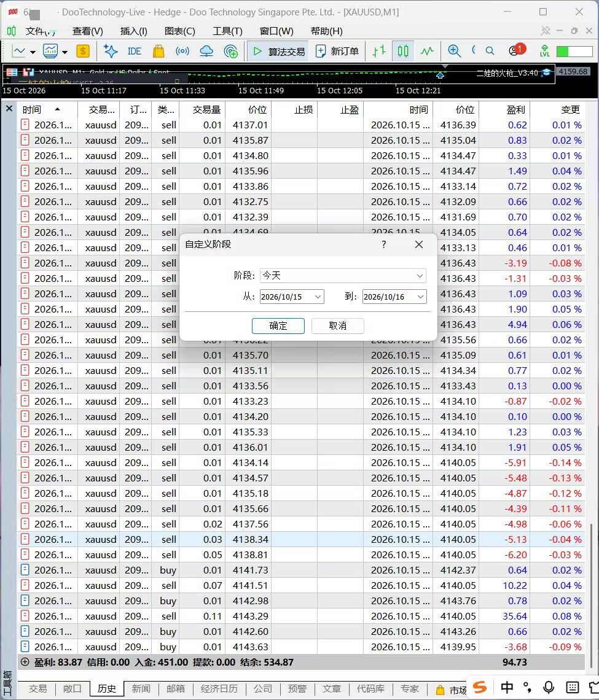The width and height of the screenshot is (599, 700).
Task: Open the Market shopping bag icon
Action: click(x=158, y=52)
